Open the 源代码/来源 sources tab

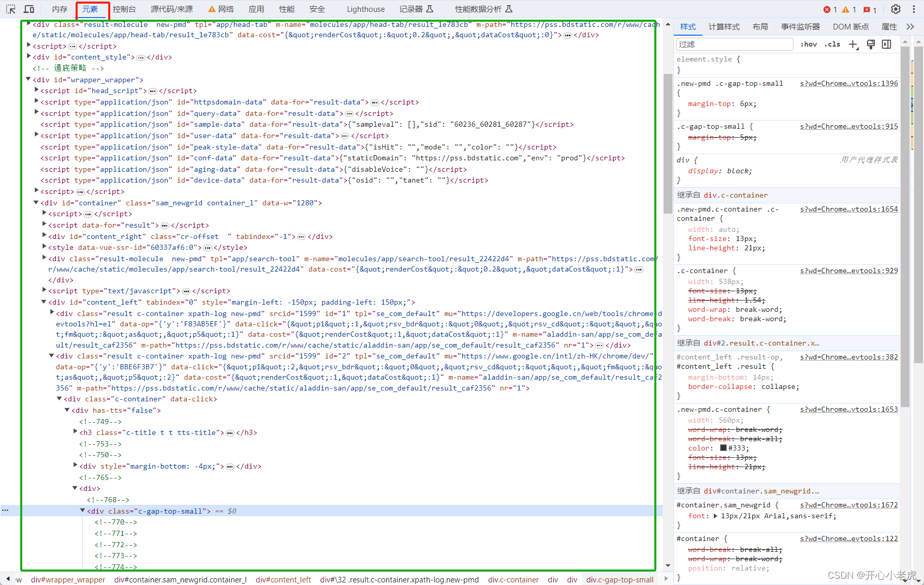(x=172, y=9)
